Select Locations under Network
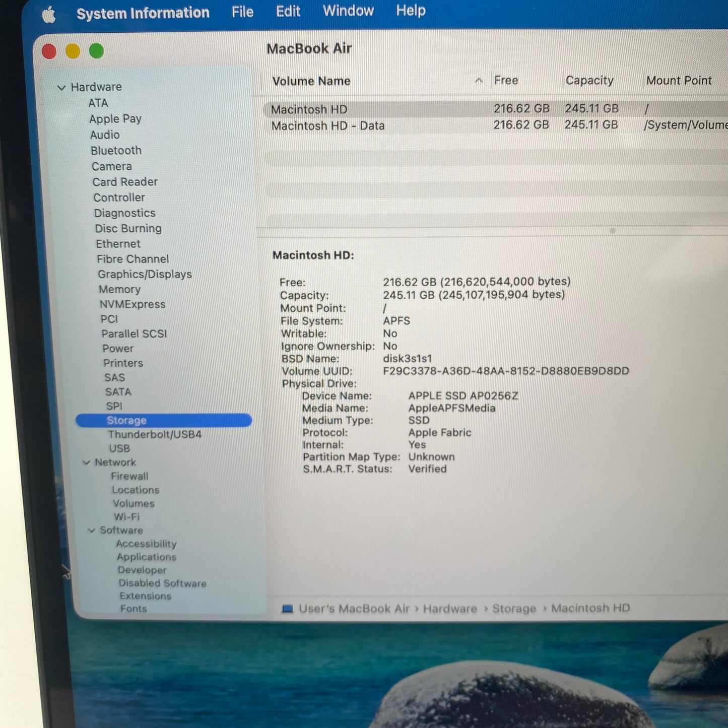Screen dimensions: 728x728 (136, 490)
